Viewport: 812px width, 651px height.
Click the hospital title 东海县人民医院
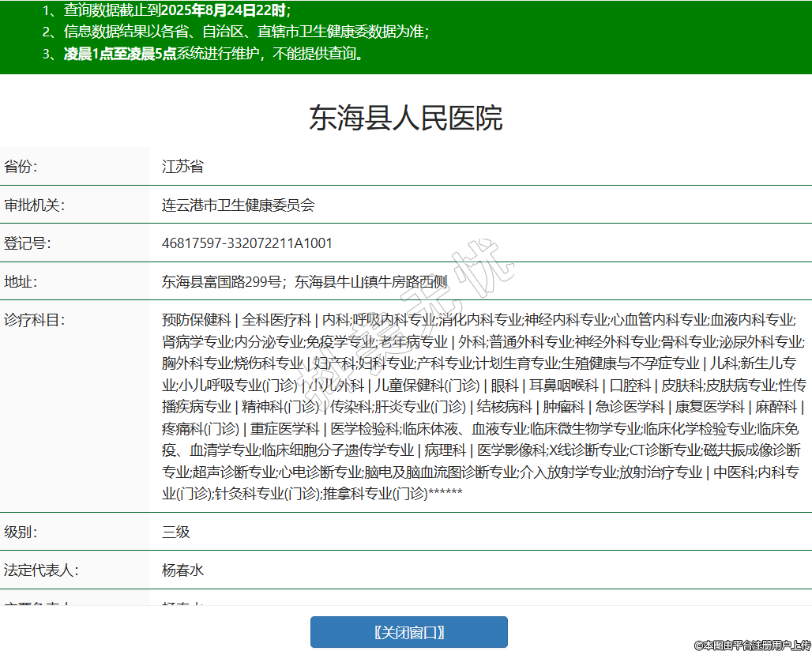[x=405, y=119]
